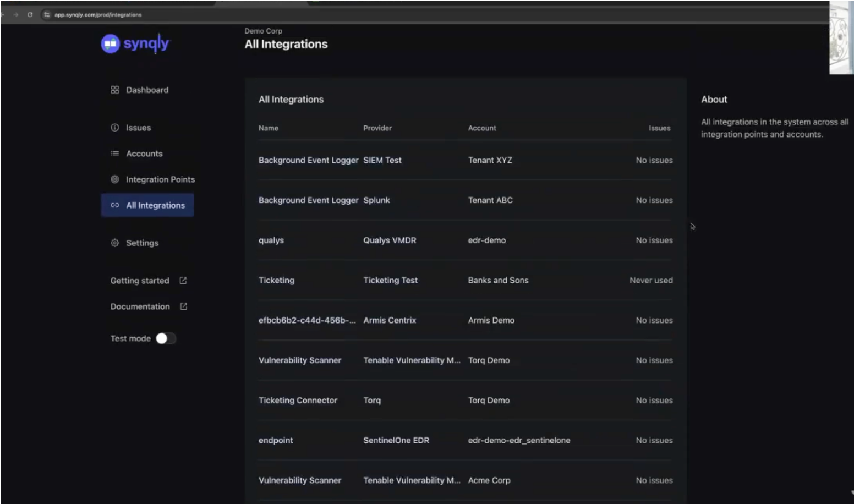Click the Issues info icon
854x504 pixels.
(114, 128)
